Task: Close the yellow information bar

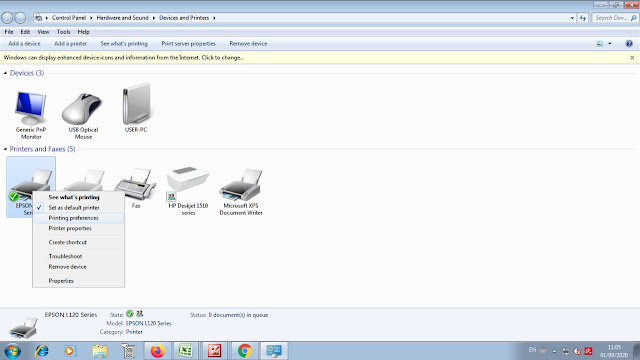Action: pos(632,58)
